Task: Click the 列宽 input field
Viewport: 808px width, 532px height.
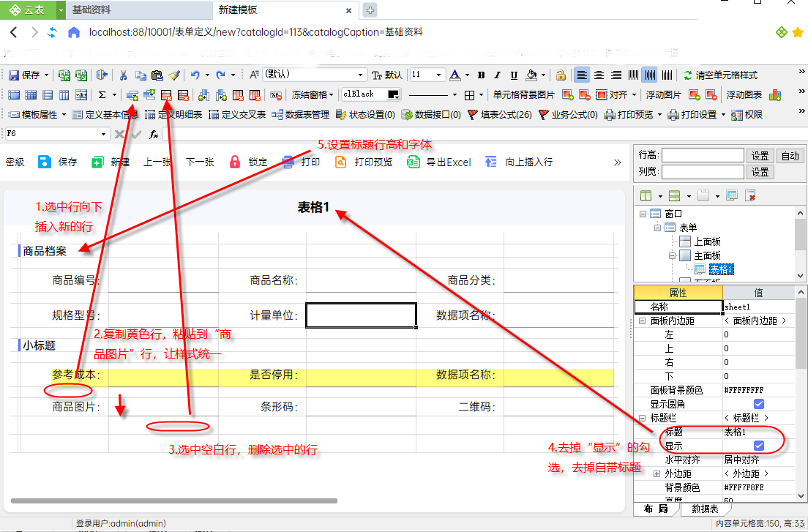Action: [703, 172]
